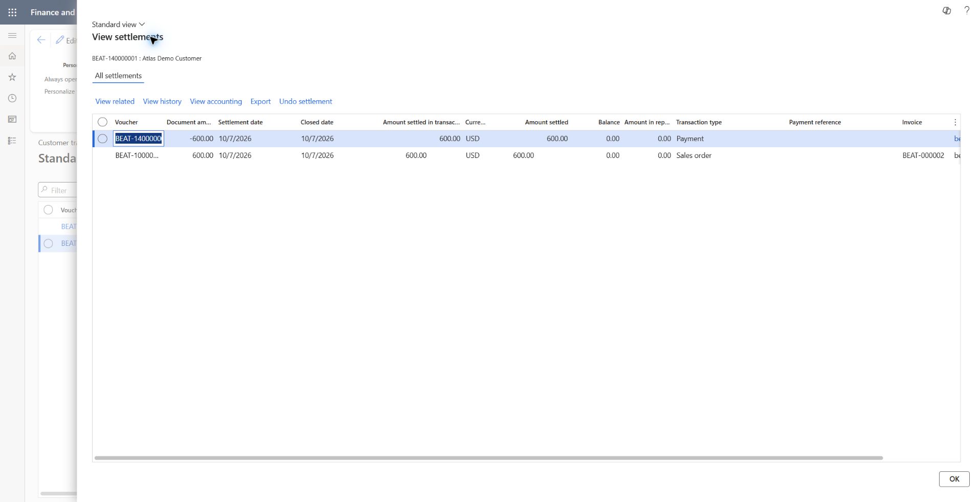The image size is (980, 502).
Task: Sort by Closed date column header
Action: (317, 122)
